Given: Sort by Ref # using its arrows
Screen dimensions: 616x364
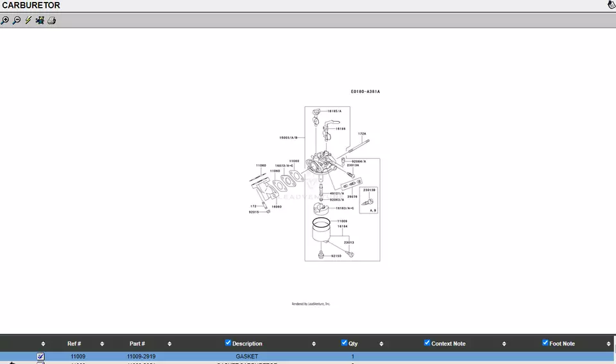Looking at the screenshot, I should pos(102,344).
